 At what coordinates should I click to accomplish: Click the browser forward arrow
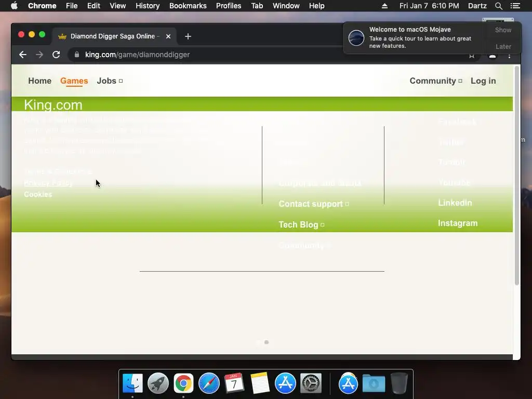tap(39, 55)
